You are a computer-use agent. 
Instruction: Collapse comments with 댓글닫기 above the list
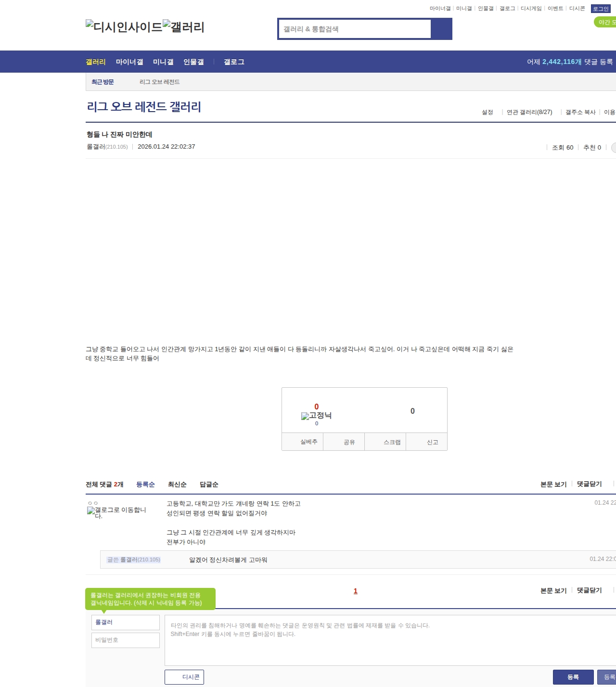pos(590,484)
